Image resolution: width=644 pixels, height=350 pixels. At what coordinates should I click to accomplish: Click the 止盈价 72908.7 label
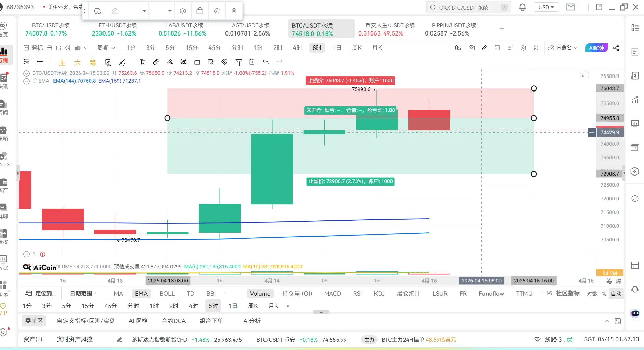pos(351,181)
